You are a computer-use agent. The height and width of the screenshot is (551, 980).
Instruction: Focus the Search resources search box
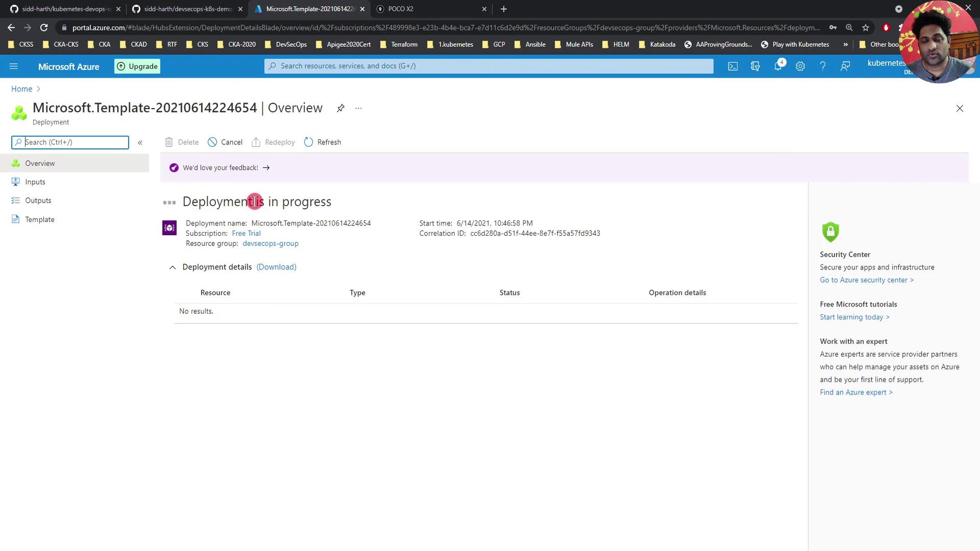tap(488, 66)
